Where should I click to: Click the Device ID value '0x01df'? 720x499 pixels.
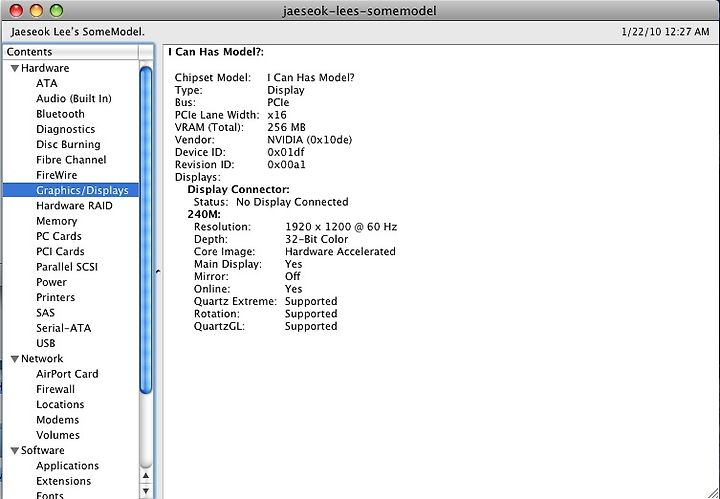[286, 152]
